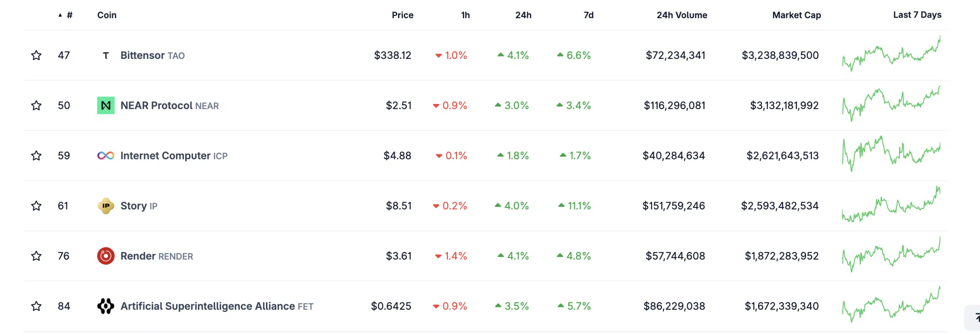The height and width of the screenshot is (333, 980).
Task: Click the Internet Computer infinity logo
Action: coord(106,156)
